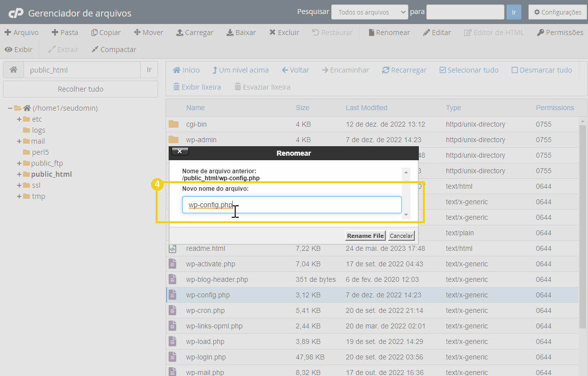Image resolution: width=588 pixels, height=376 pixels.
Task: Sort files by Last Modified column
Action: pyautogui.click(x=366, y=108)
